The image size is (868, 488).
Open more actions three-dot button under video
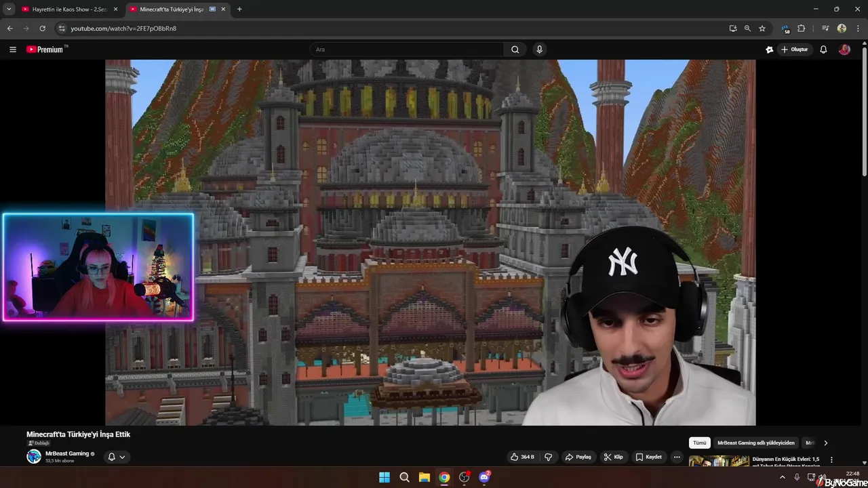click(x=677, y=457)
